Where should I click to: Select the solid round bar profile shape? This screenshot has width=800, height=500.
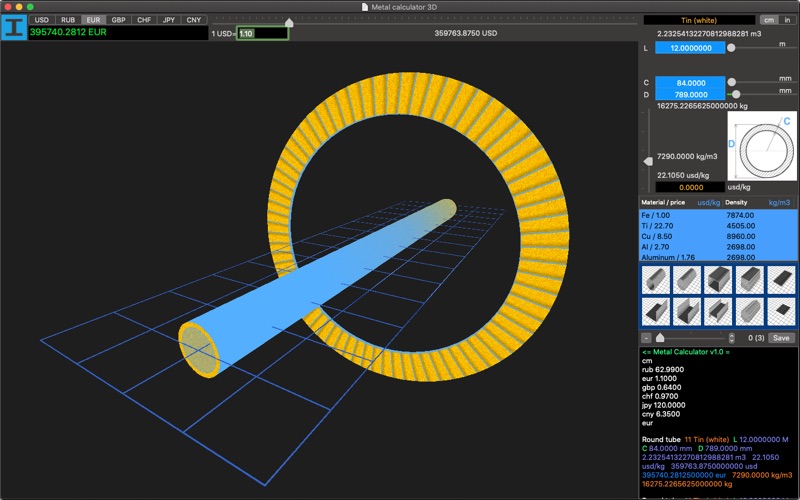(x=687, y=280)
